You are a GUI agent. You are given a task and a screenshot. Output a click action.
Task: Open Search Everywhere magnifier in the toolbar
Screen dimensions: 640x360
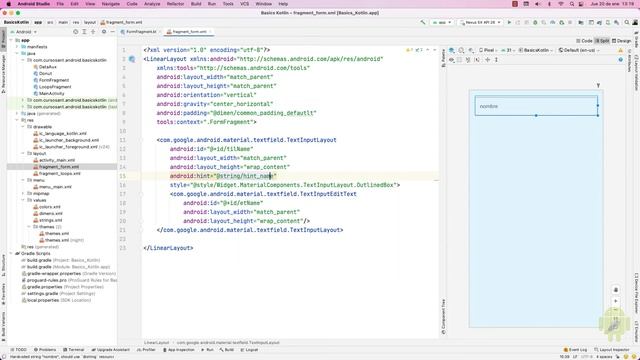click(x=627, y=22)
